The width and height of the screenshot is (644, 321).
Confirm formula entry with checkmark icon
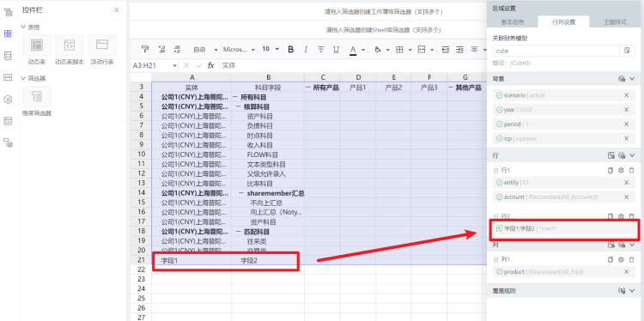[199, 66]
